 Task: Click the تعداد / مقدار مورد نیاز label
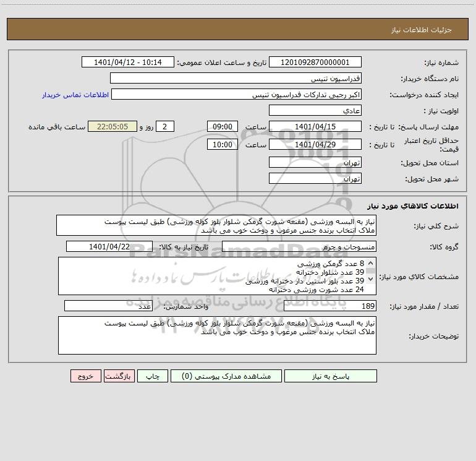[424, 306]
